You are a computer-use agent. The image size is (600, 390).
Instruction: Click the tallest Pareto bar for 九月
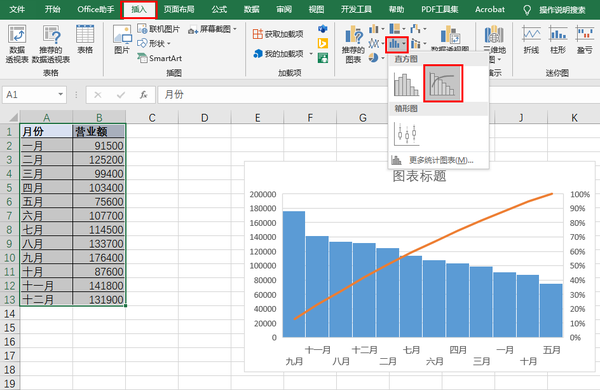294,274
